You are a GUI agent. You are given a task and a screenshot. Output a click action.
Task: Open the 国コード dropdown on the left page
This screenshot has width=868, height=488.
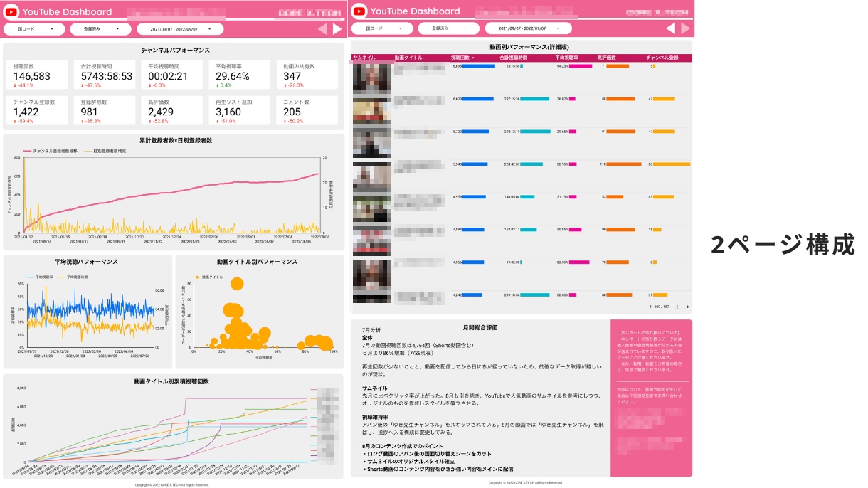coord(34,29)
